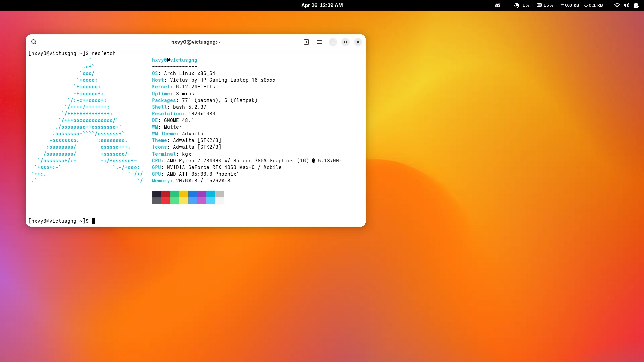Click the Resolution 1920x1080 line
The image size is (644, 362).
point(183,114)
